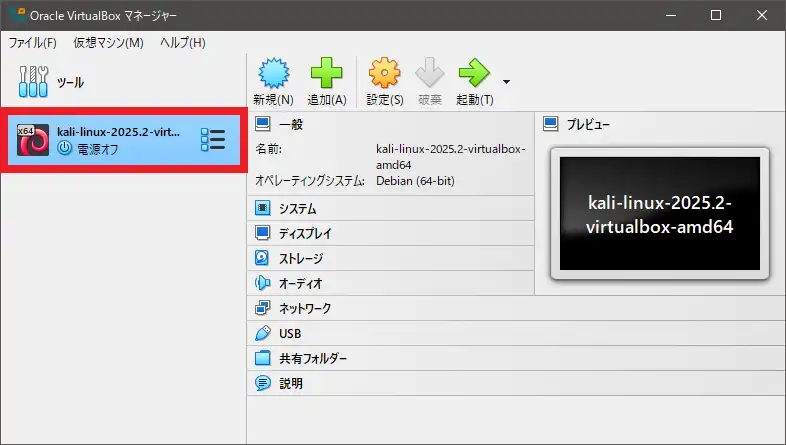This screenshot has height=445, width=786.
Task: Click the 破棄 discard arrow icon
Action: pos(430,73)
